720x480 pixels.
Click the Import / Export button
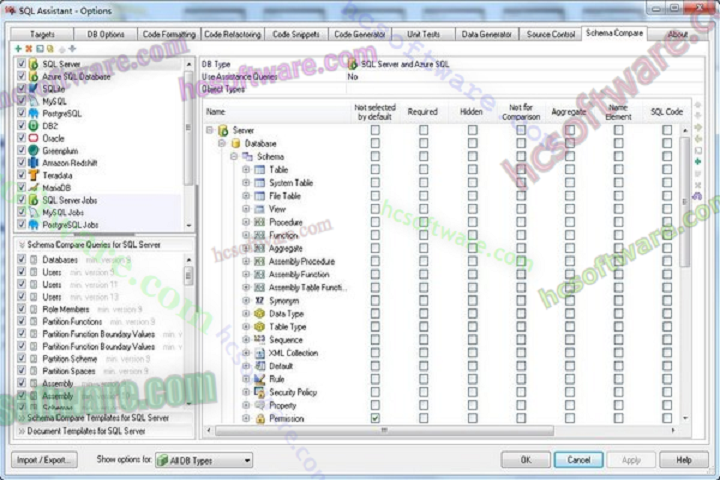(44, 460)
